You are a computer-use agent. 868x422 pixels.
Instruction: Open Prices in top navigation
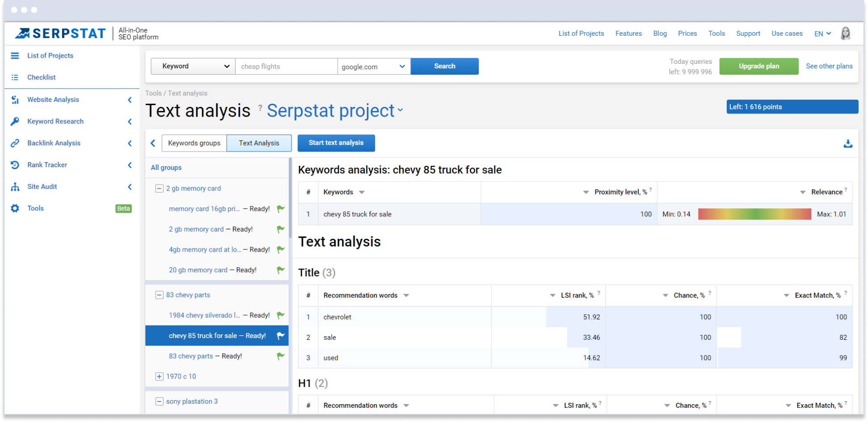(x=687, y=34)
